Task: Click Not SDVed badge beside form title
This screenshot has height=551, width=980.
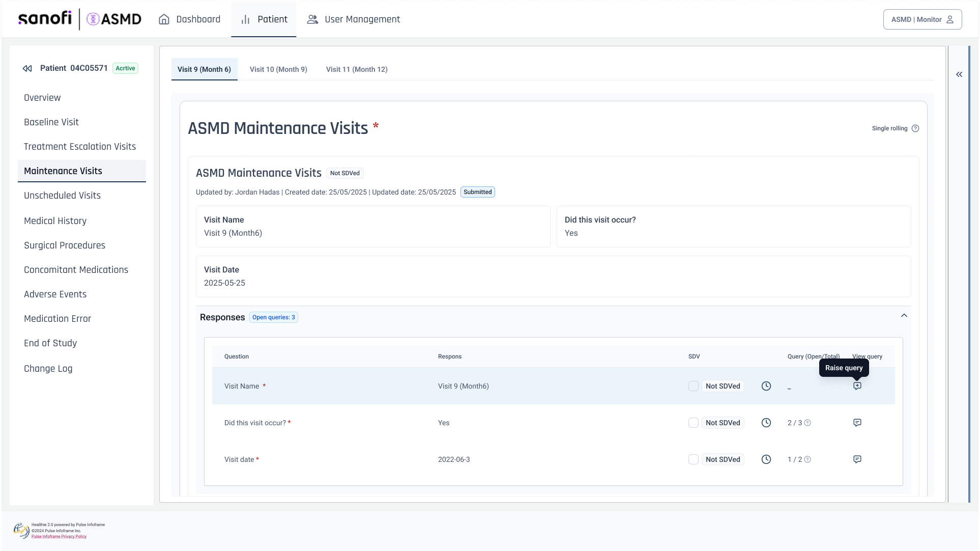Action: point(345,173)
